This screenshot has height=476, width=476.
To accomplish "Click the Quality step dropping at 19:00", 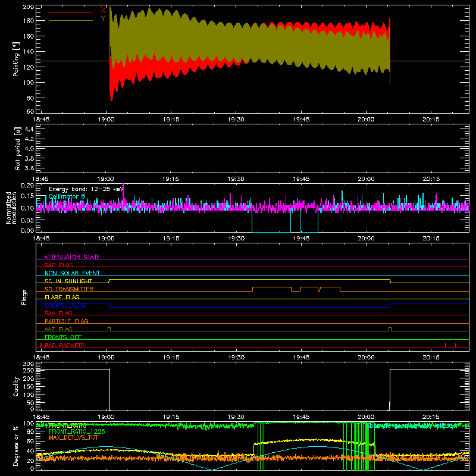I will coord(109,390).
